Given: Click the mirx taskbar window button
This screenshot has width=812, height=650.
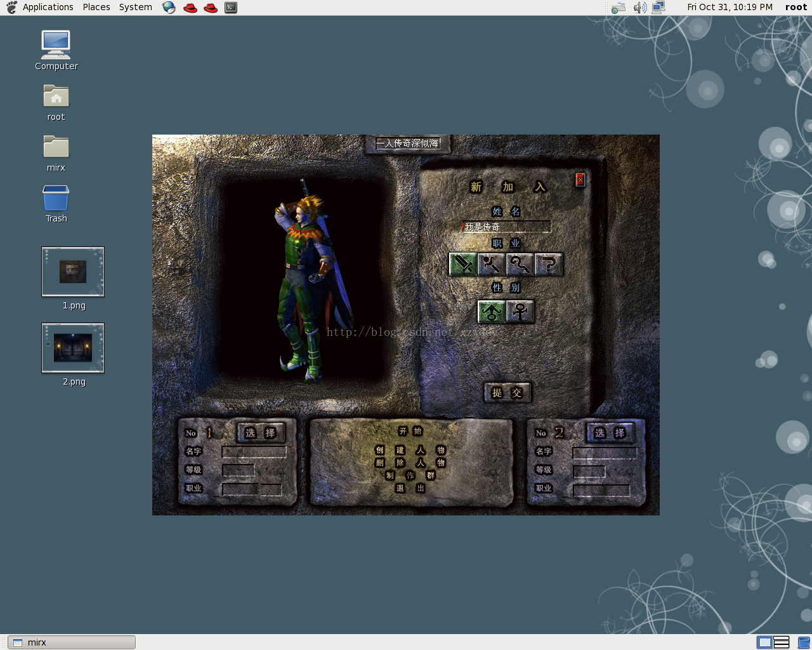Looking at the screenshot, I should pyautogui.click(x=72, y=642).
